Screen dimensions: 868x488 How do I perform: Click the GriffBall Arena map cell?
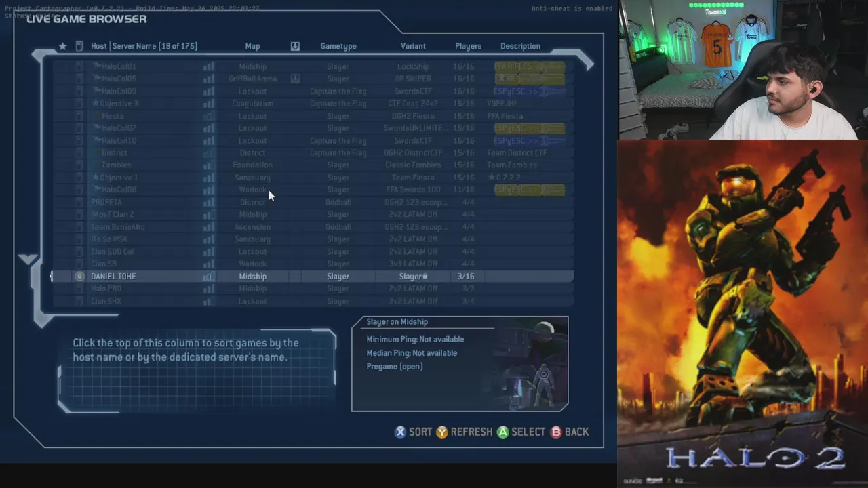tap(252, 79)
